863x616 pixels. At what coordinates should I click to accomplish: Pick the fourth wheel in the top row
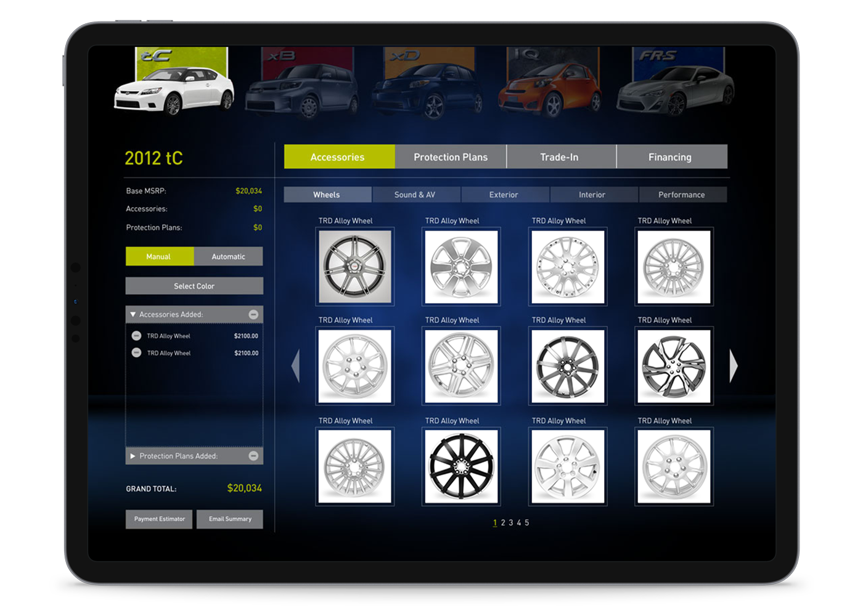674,267
